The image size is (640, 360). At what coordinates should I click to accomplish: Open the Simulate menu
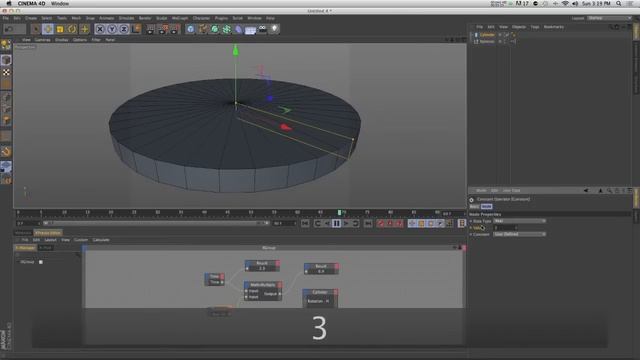click(x=126, y=18)
